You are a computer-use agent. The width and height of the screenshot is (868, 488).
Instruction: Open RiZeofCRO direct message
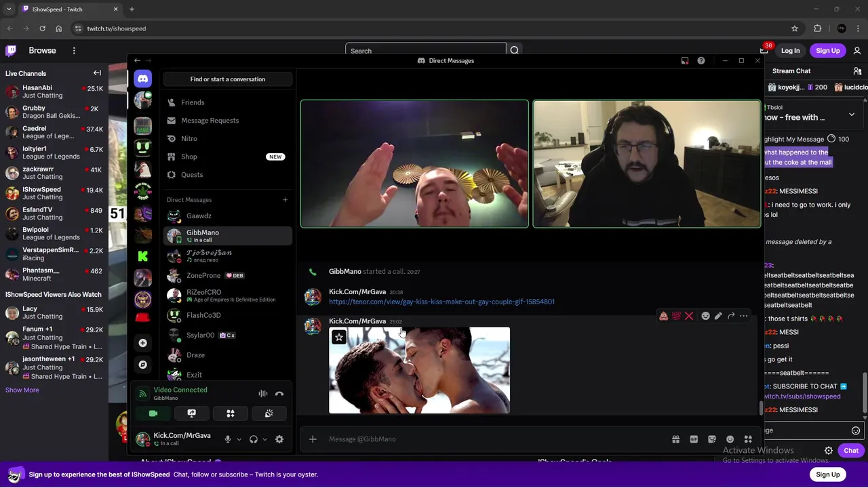tap(228, 296)
